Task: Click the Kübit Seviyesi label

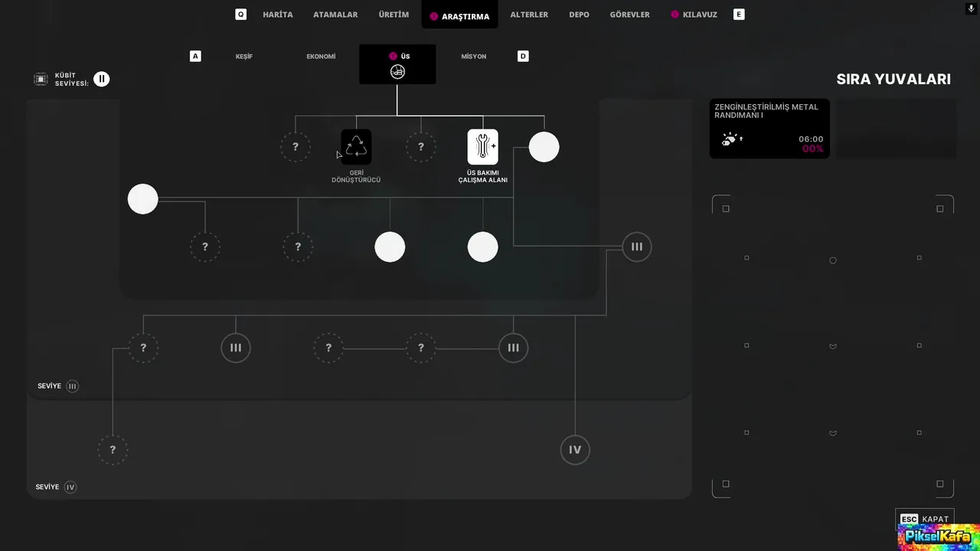Action: 72,79
